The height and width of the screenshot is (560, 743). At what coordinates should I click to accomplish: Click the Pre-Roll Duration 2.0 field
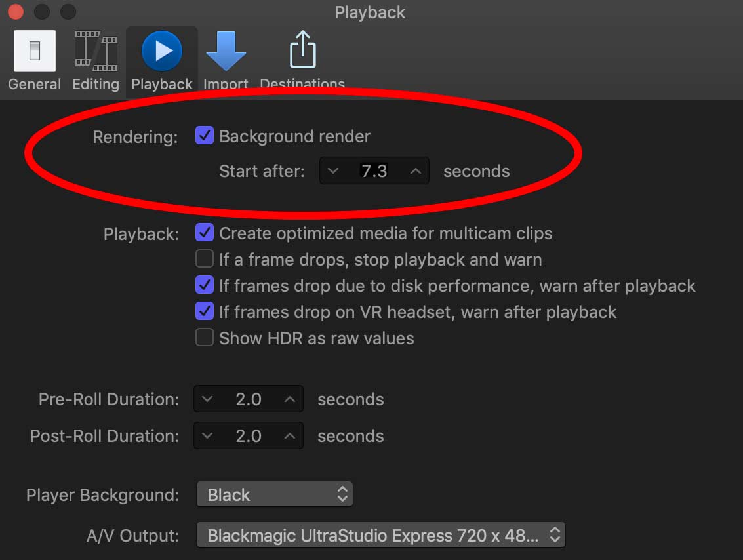(249, 399)
